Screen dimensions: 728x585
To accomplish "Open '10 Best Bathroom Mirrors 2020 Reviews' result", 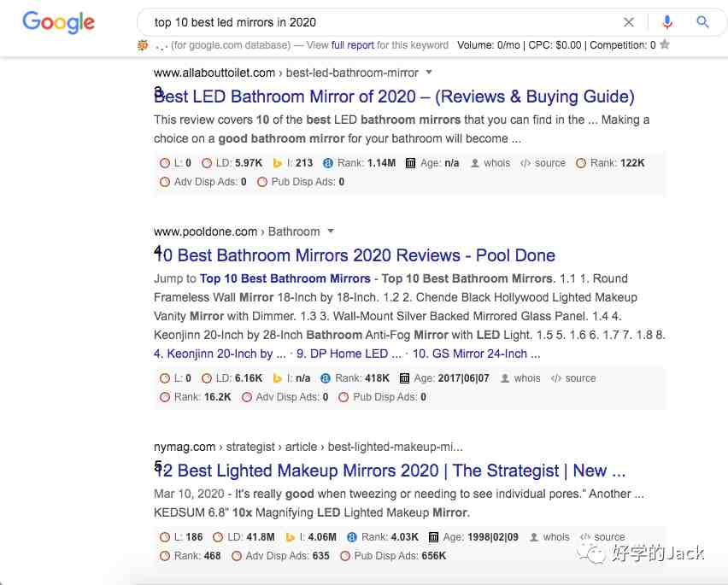I will coord(355,255).
